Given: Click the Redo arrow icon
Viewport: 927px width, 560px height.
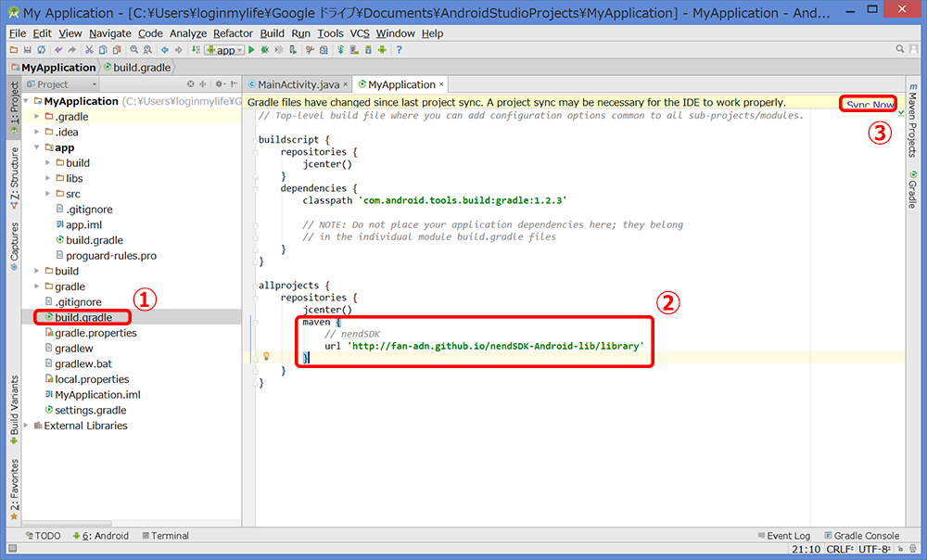Looking at the screenshot, I should coord(71,50).
